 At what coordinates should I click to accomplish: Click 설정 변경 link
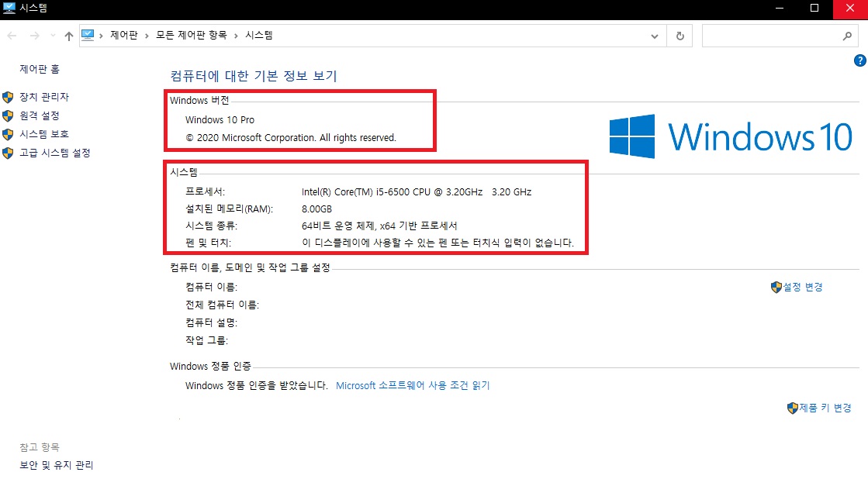click(x=803, y=287)
